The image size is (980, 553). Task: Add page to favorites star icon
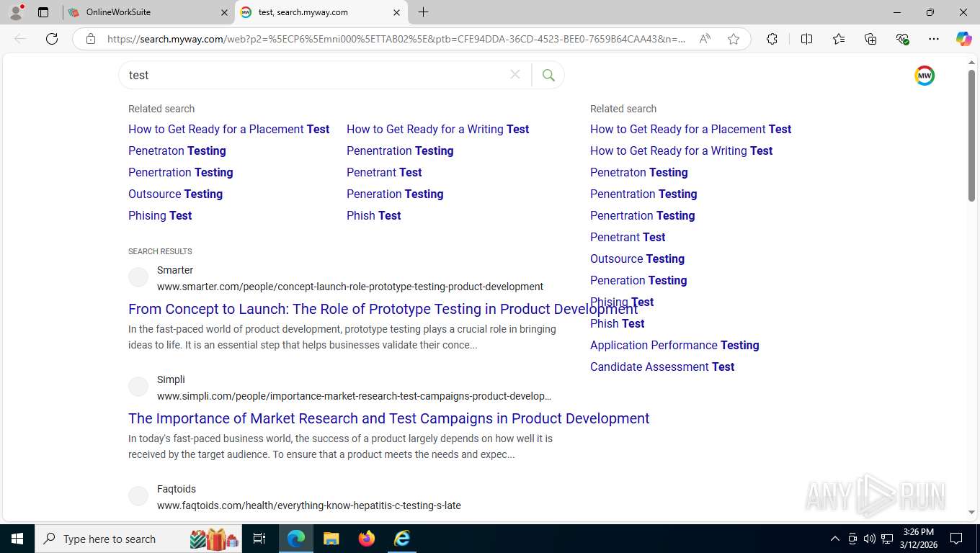tap(734, 39)
